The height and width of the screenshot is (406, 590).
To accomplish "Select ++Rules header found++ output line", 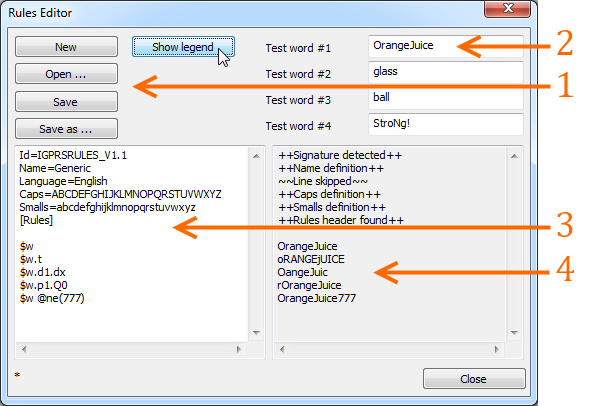I will (x=341, y=220).
